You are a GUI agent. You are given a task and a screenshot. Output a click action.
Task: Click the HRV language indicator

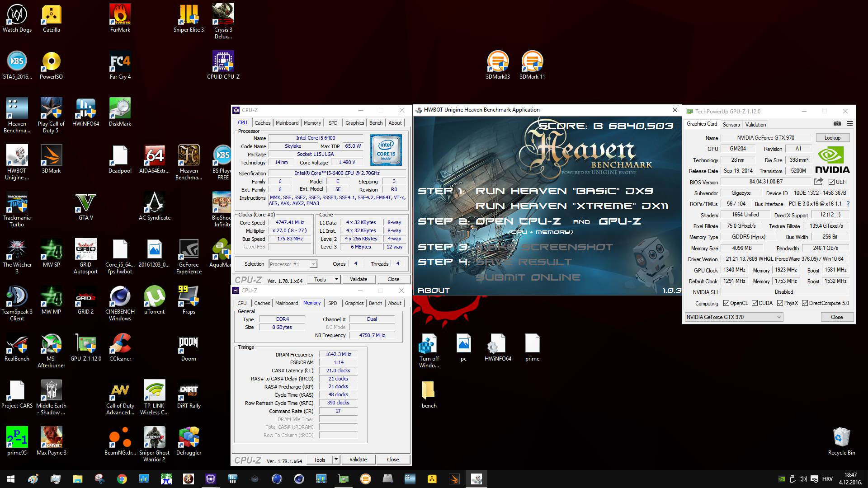(827, 479)
